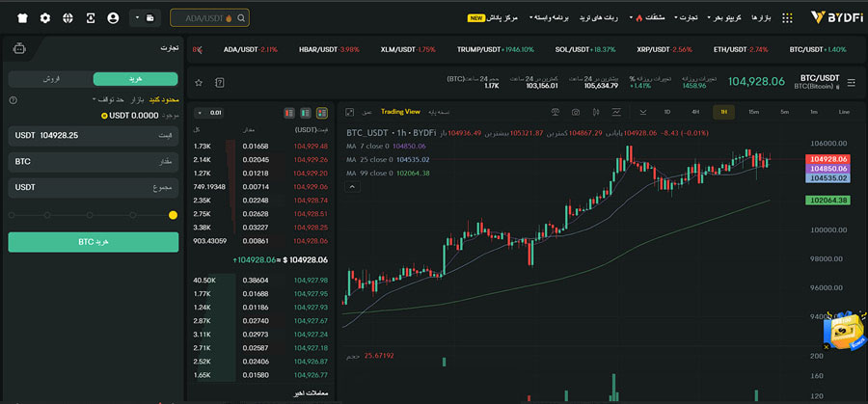The width and height of the screenshot is (868, 404).
Task: Expand the 0.01 order book precision dropdown
Action: [x=209, y=113]
